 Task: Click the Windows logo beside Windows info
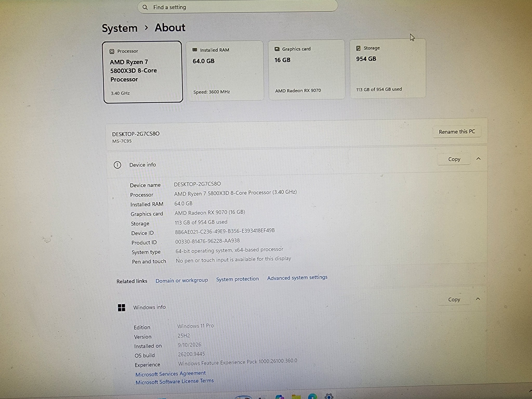(x=122, y=308)
